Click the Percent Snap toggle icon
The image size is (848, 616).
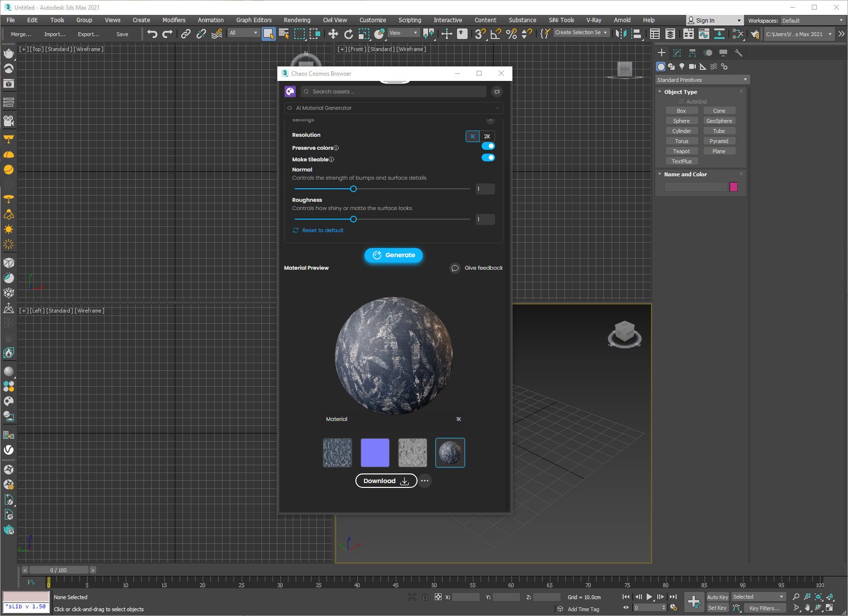click(x=511, y=34)
